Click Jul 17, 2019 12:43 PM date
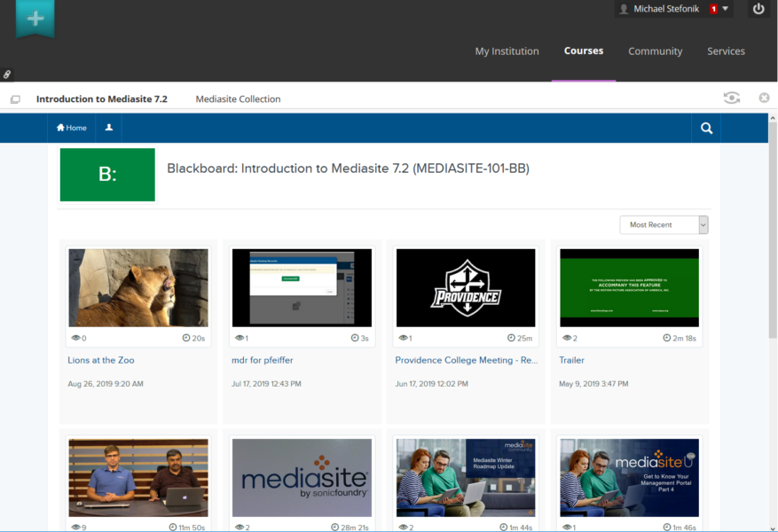This screenshot has height=532, width=778. point(266,384)
